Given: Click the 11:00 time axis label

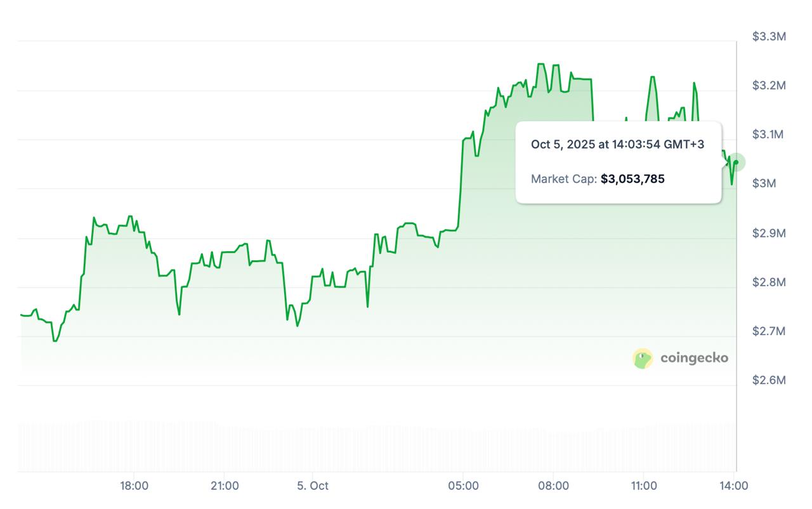Looking at the screenshot, I should pos(643,486).
